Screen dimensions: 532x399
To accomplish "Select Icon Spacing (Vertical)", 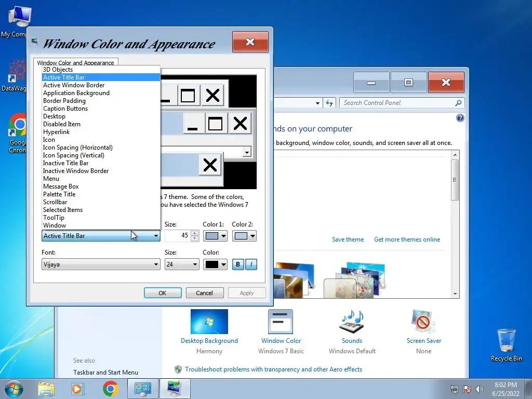I will click(x=101, y=155).
